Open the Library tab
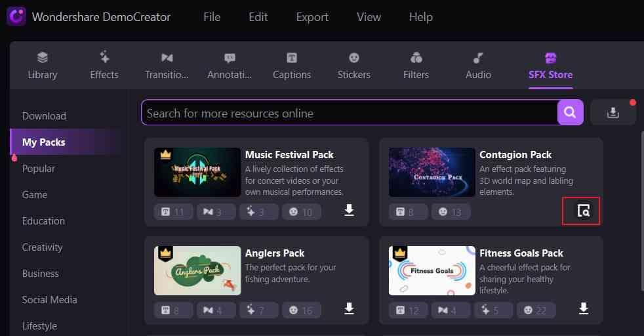This screenshot has width=644, height=336. pos(43,66)
